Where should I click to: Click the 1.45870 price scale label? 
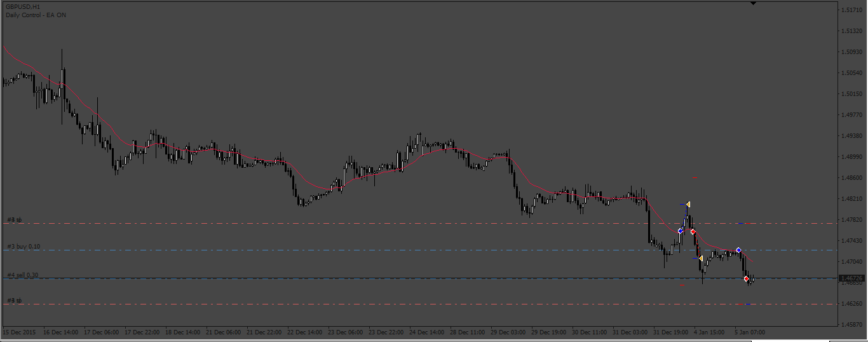(x=851, y=325)
